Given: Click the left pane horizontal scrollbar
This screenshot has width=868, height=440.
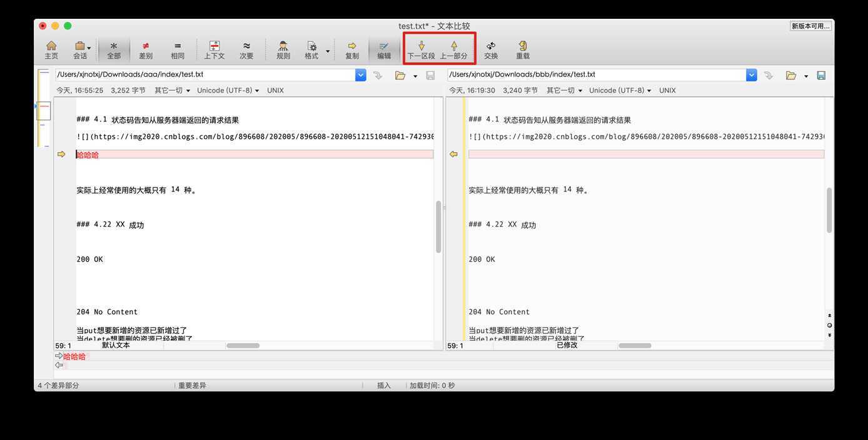Looking at the screenshot, I should pyautogui.click(x=243, y=345).
